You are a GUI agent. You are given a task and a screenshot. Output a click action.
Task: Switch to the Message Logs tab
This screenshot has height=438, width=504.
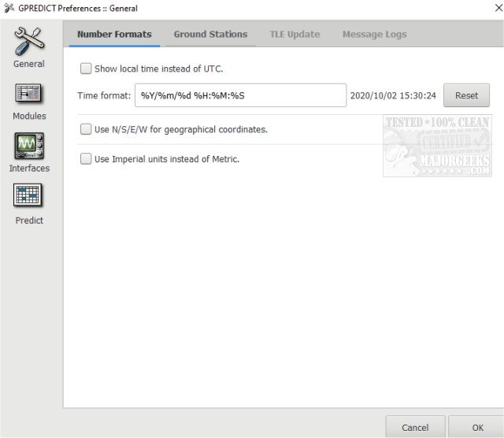(x=375, y=34)
